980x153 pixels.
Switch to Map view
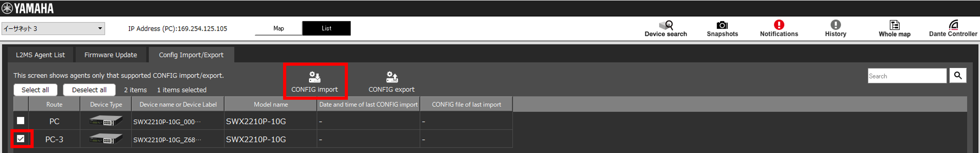pyautogui.click(x=278, y=28)
